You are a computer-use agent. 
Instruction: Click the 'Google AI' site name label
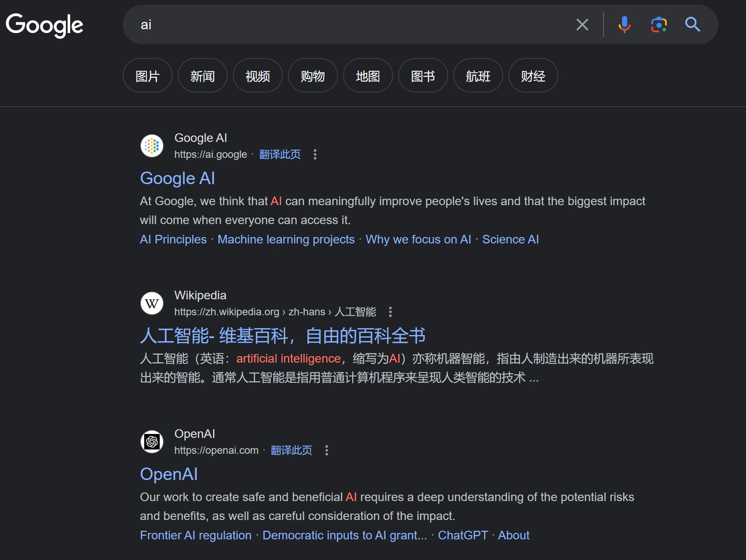[201, 138]
